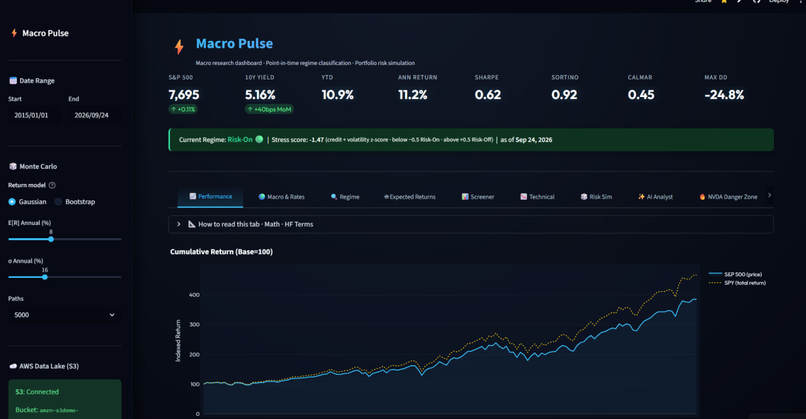This screenshot has height=419, width=806.
Task: Go to the Screener tab
Action: click(478, 197)
